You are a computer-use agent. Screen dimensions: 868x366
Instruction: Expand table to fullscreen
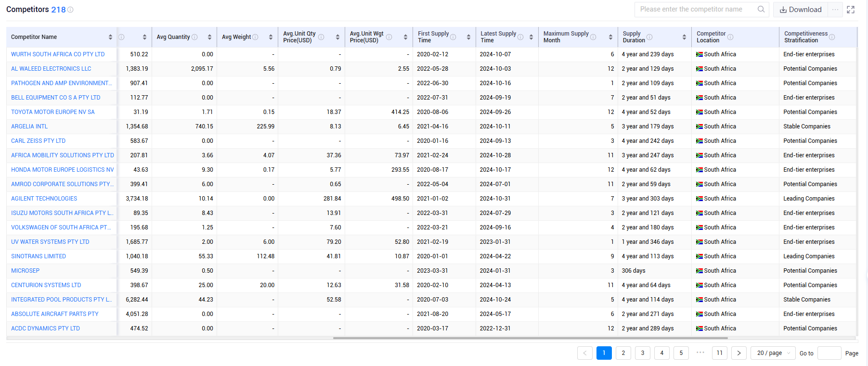point(851,10)
